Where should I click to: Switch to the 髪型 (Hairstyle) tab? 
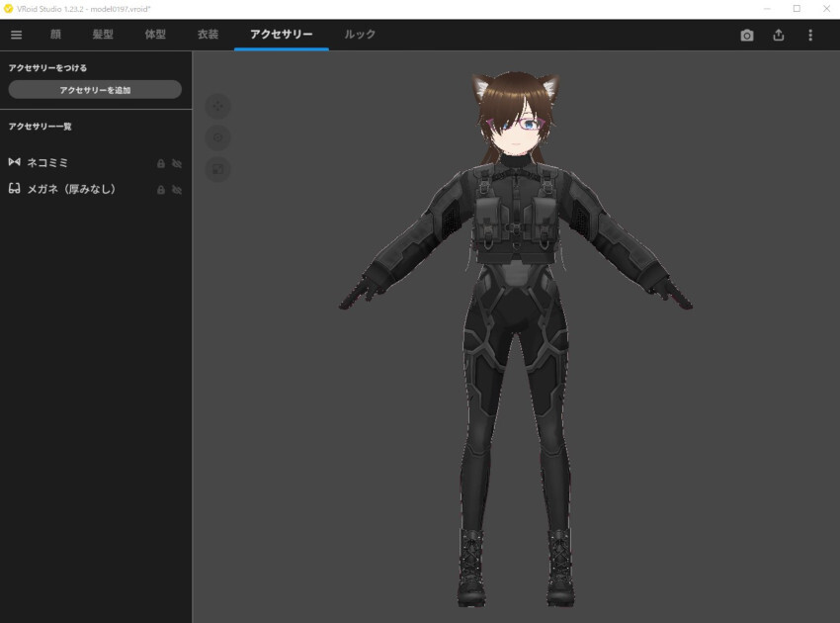[x=103, y=35]
